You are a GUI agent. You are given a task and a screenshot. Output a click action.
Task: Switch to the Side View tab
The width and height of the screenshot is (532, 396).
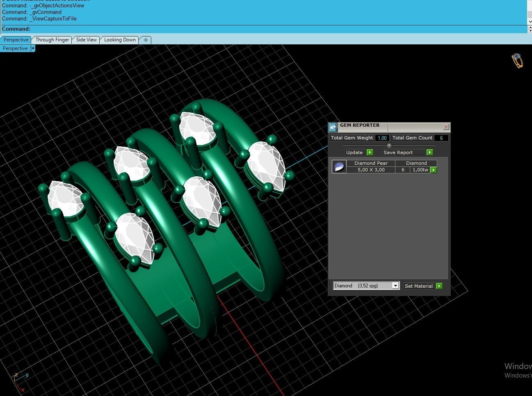86,40
